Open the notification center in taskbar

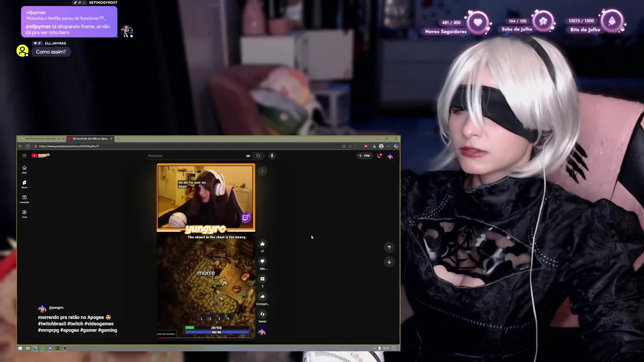[394, 348]
